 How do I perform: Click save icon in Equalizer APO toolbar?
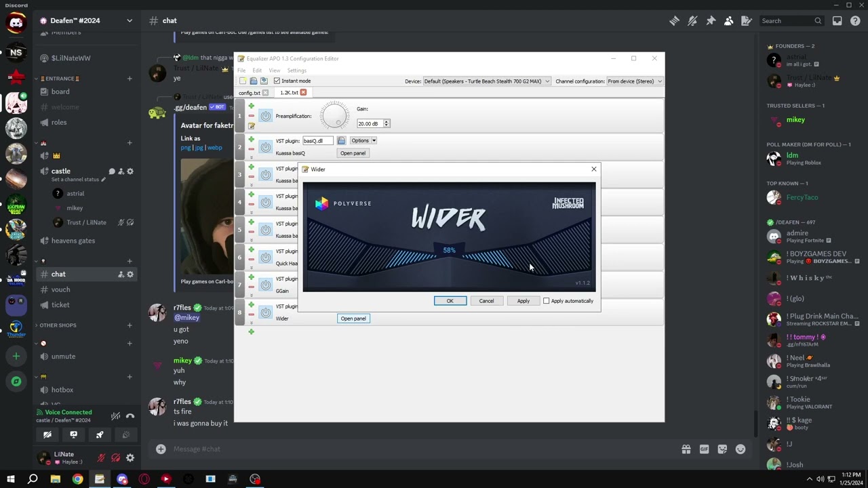(264, 81)
